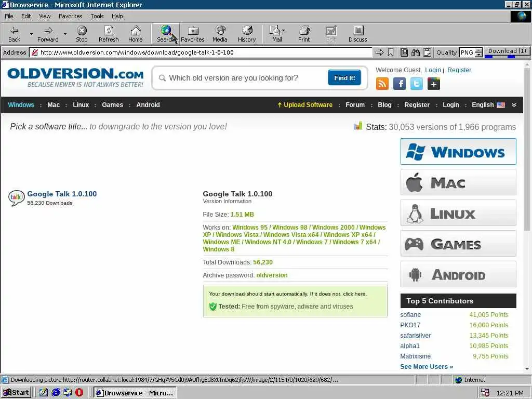Reload the page with Refresh
The image size is (532, 399).
109,34
